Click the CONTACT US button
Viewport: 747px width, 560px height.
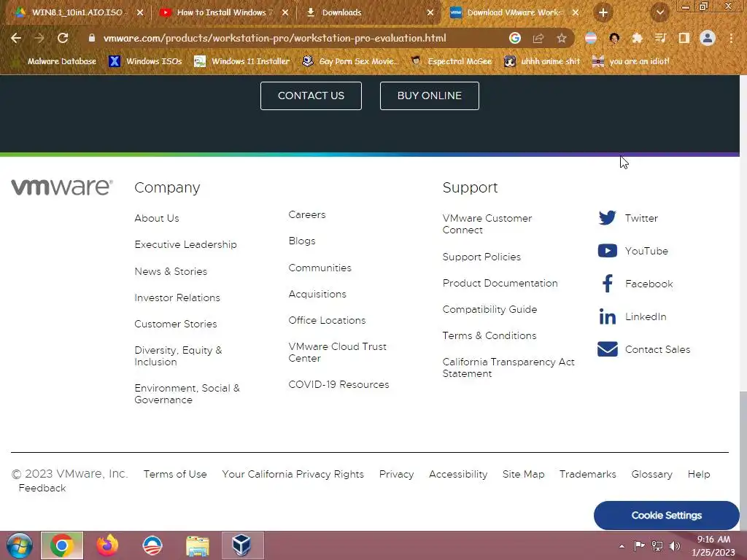click(311, 96)
